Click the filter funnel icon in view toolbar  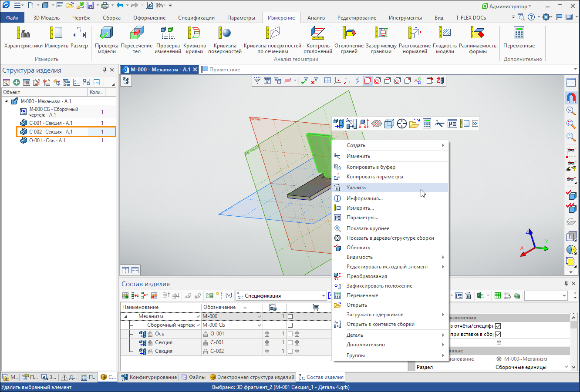click(257, 80)
